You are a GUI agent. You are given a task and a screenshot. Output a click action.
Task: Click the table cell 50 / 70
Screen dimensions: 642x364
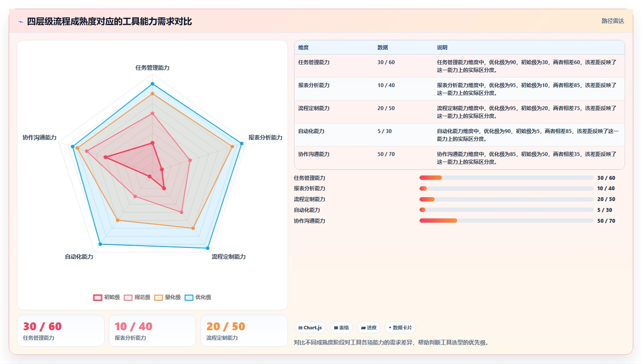[x=386, y=154]
